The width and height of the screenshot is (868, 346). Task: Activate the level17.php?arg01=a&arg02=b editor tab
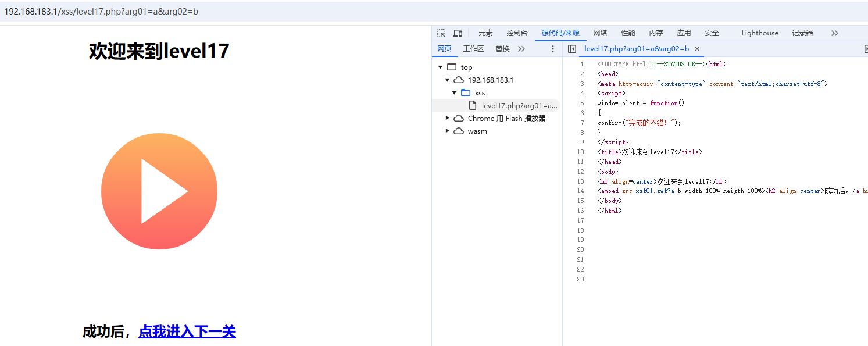pos(637,49)
